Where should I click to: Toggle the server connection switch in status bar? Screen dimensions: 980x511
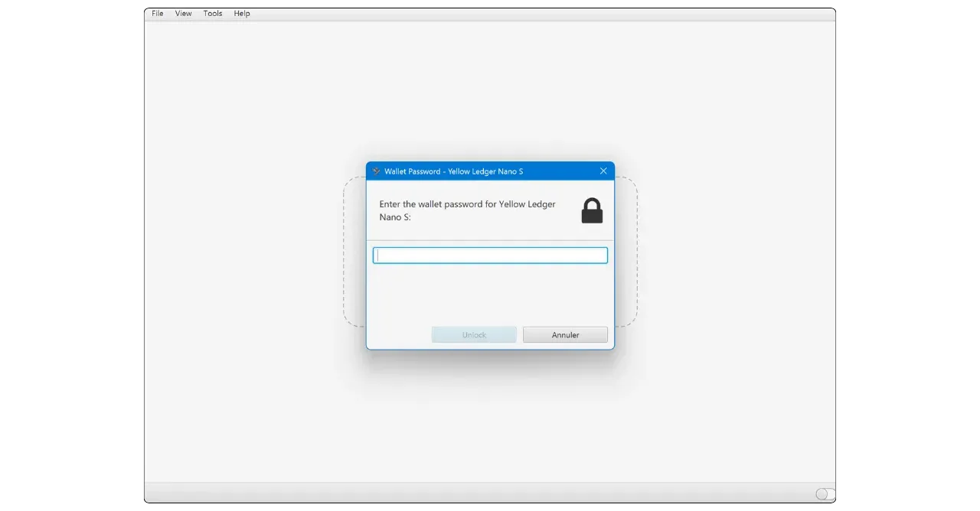pyautogui.click(x=825, y=494)
